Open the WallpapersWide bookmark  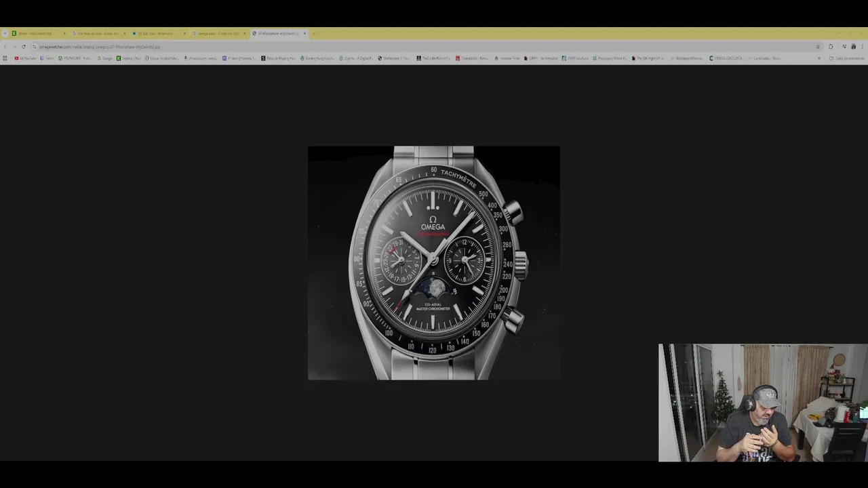(688, 58)
